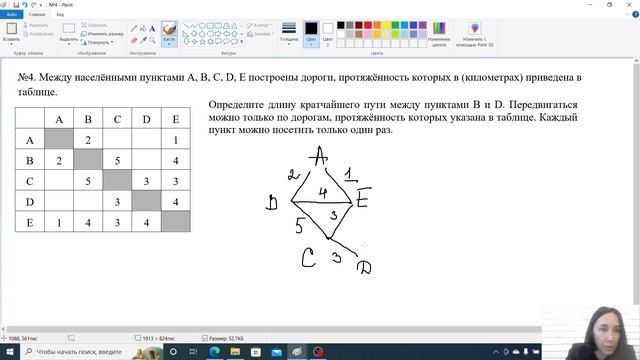Pick the yellow color swatch

[386, 25]
